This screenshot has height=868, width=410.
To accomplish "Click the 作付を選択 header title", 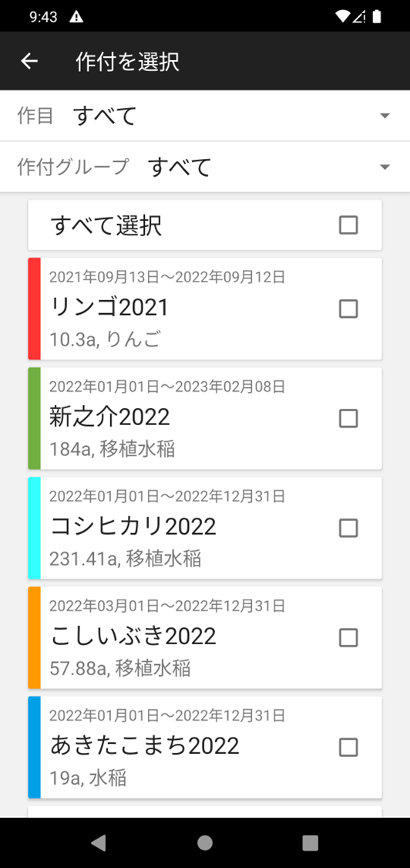I will 127,62.
